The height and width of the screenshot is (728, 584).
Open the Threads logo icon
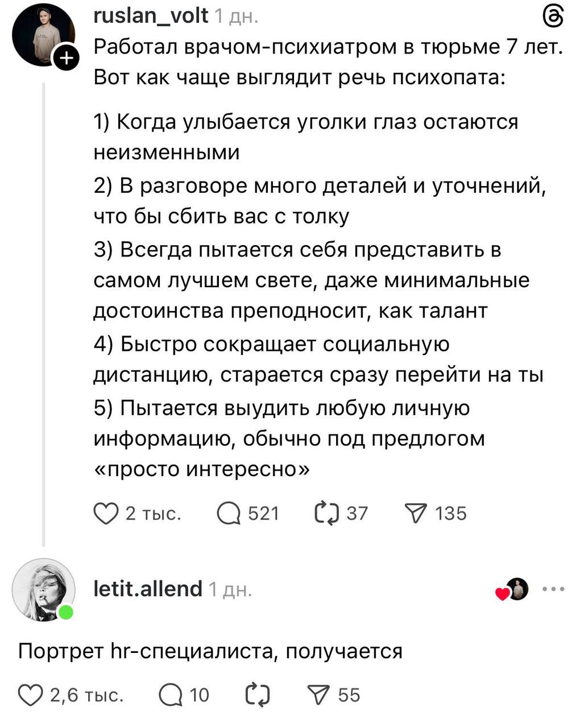554,17
